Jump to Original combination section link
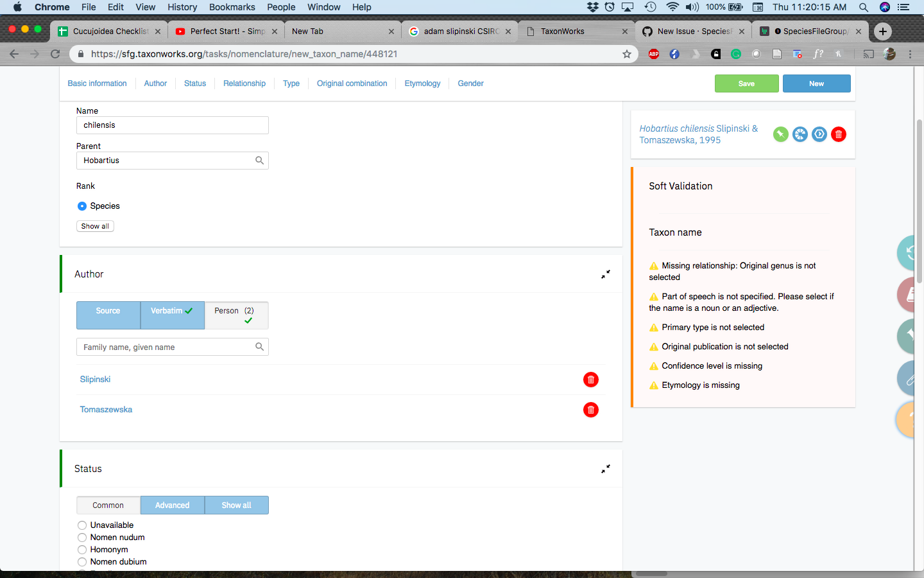924x578 pixels. click(352, 83)
